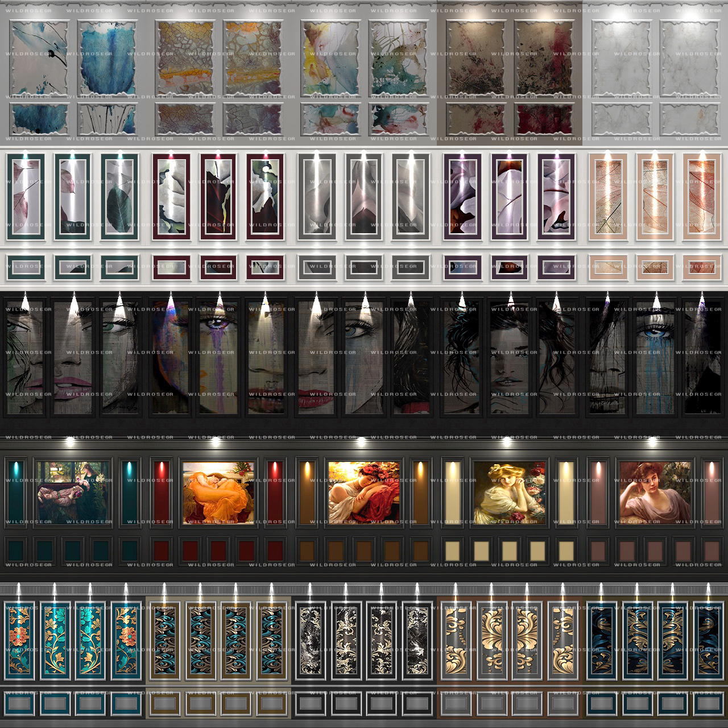Screen dimensions: 728x728
Task: Pick the leftmost dark red square swatch
Action: point(162,551)
